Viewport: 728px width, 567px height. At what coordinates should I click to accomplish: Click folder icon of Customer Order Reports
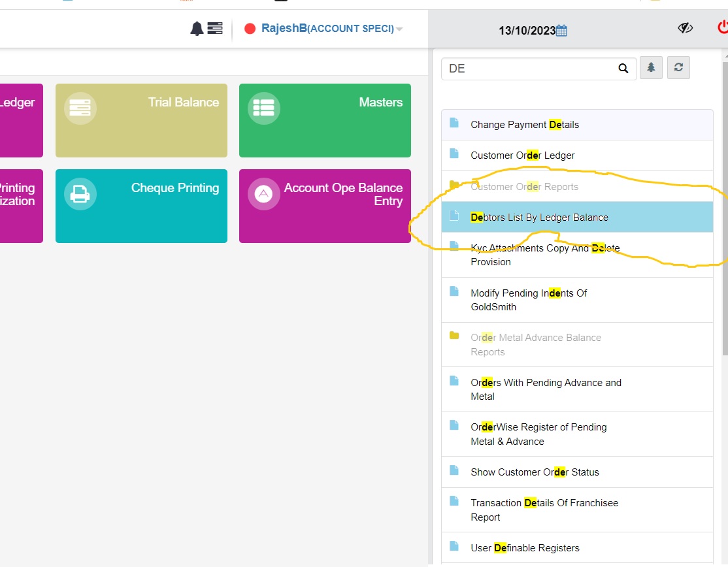[x=454, y=185]
